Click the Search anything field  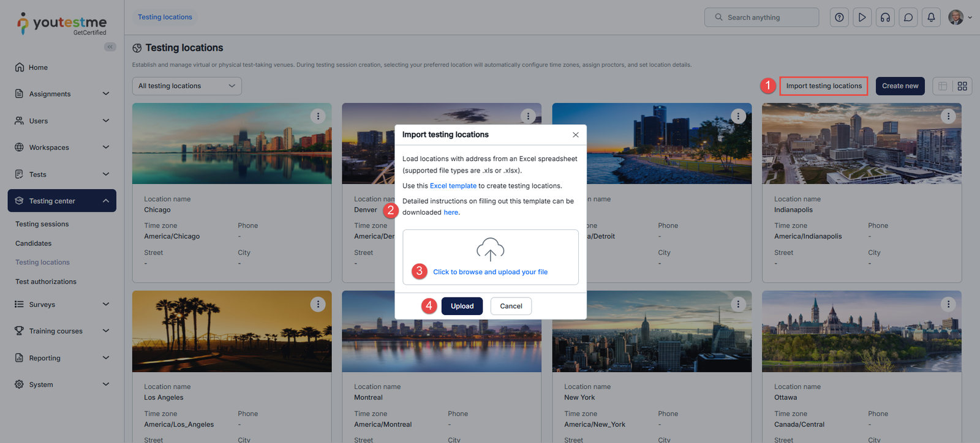coord(761,18)
